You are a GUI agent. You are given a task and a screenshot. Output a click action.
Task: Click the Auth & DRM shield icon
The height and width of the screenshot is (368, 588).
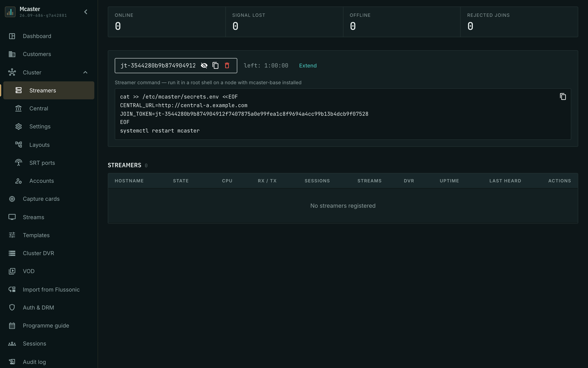pos(12,307)
